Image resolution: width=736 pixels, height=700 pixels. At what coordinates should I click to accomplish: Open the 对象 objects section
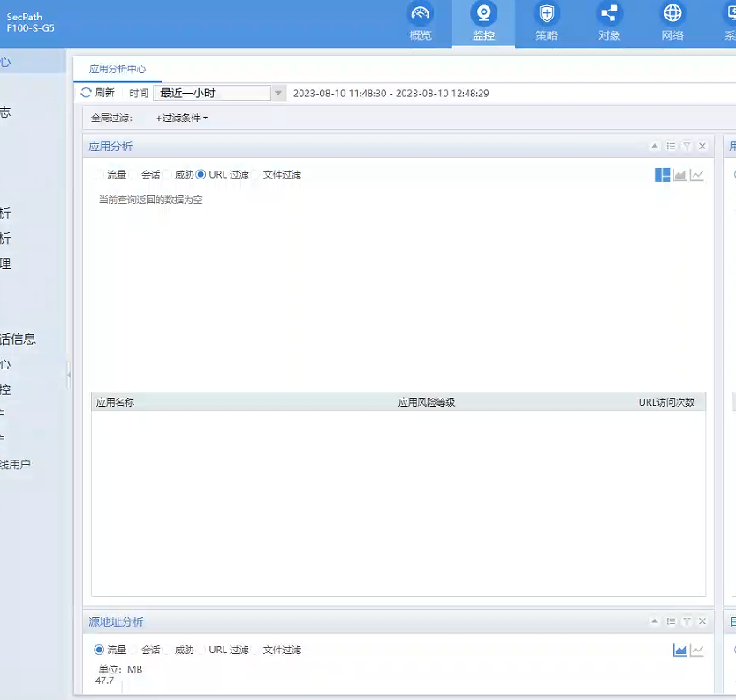pyautogui.click(x=610, y=22)
